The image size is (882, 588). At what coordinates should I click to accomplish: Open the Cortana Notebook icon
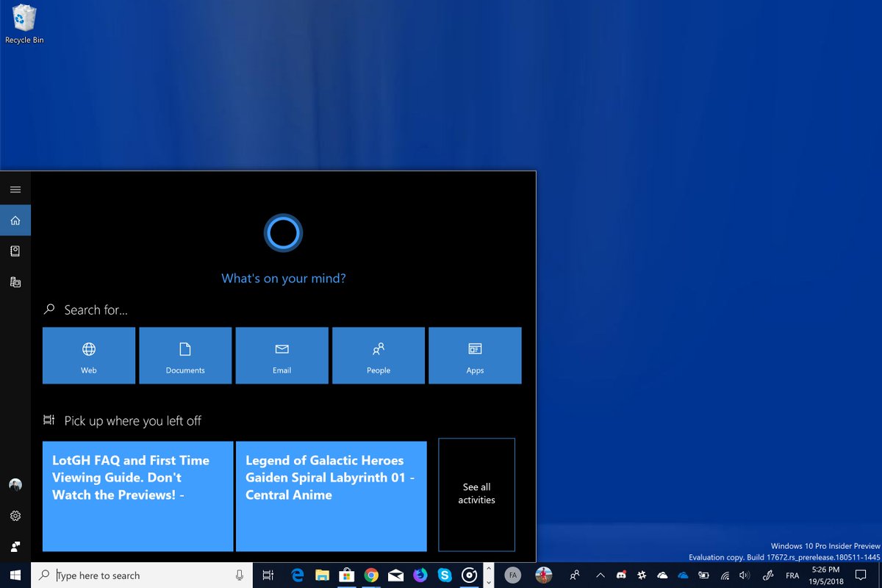click(15, 251)
